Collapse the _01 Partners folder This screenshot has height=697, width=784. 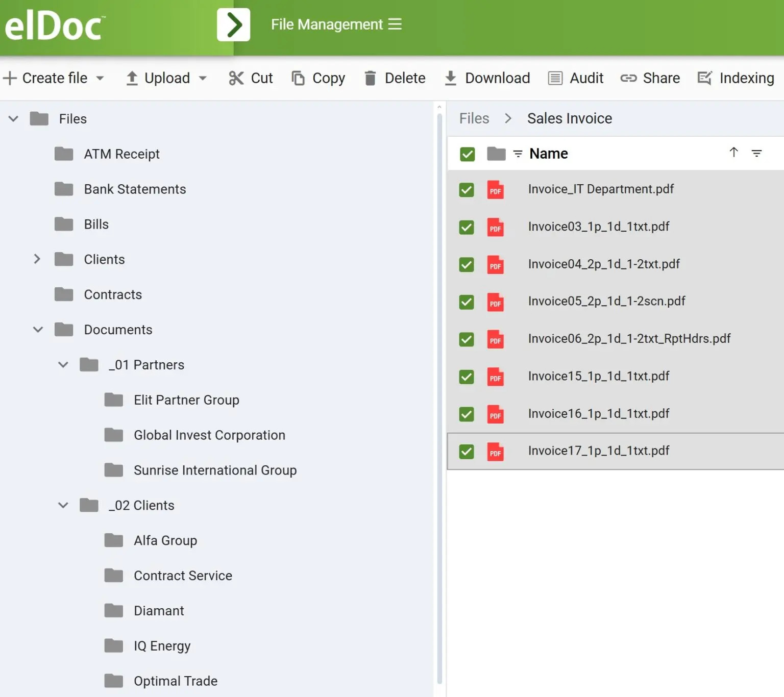point(63,365)
